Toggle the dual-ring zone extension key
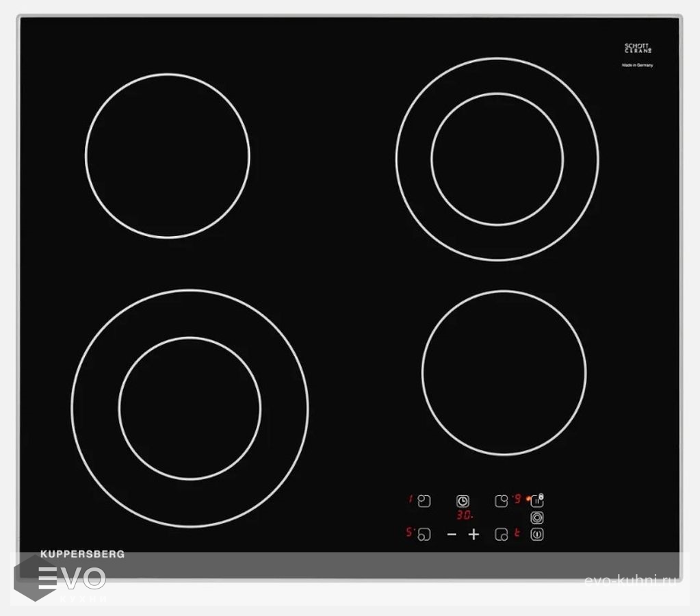Image resolution: width=700 pixels, height=616 pixels. tap(537, 518)
